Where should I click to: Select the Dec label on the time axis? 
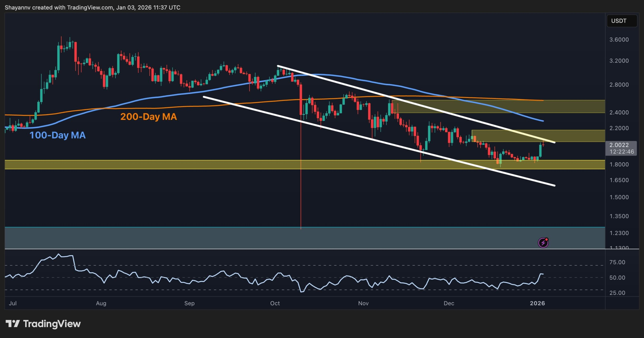click(449, 303)
